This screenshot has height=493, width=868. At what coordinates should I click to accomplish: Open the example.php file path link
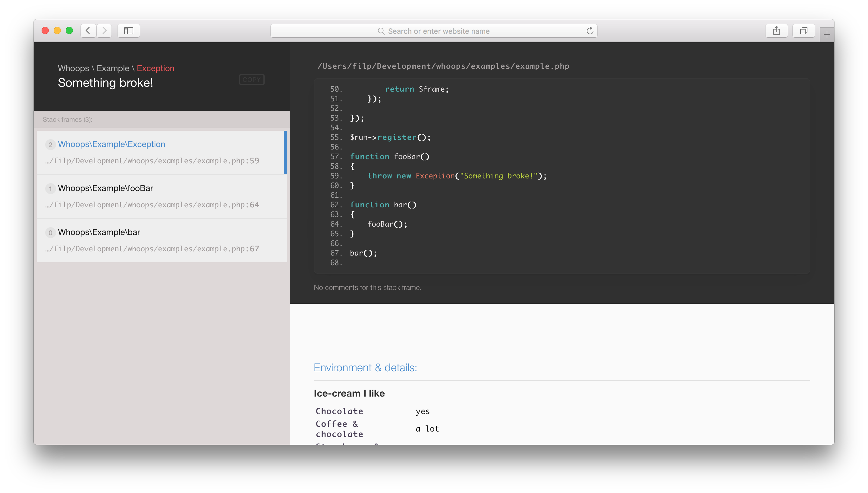point(443,66)
